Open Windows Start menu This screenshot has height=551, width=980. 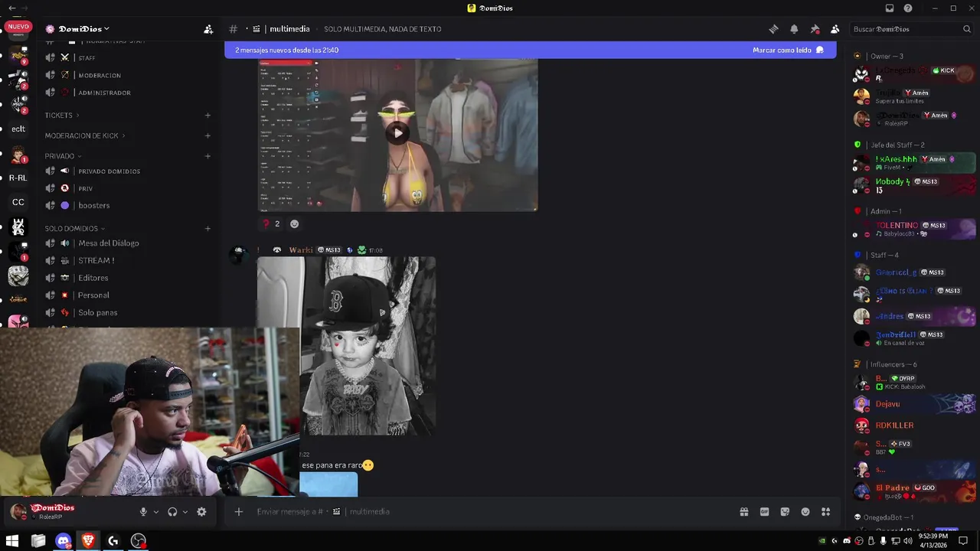point(12,541)
